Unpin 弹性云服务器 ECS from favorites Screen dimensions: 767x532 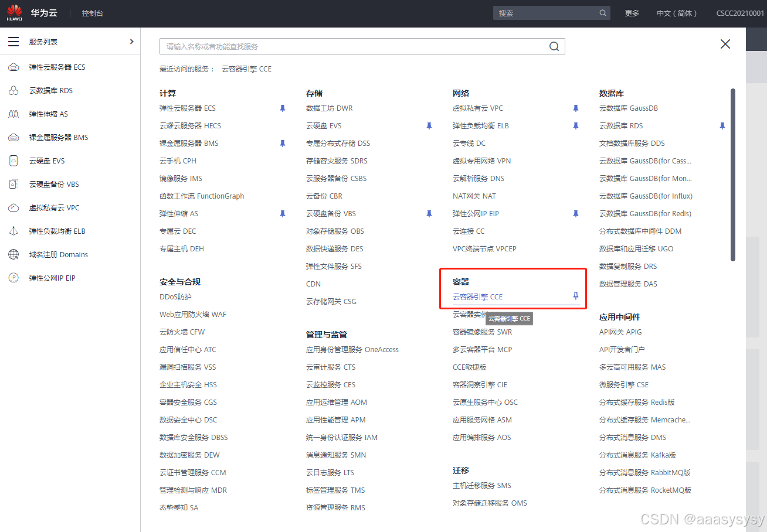tap(283, 108)
